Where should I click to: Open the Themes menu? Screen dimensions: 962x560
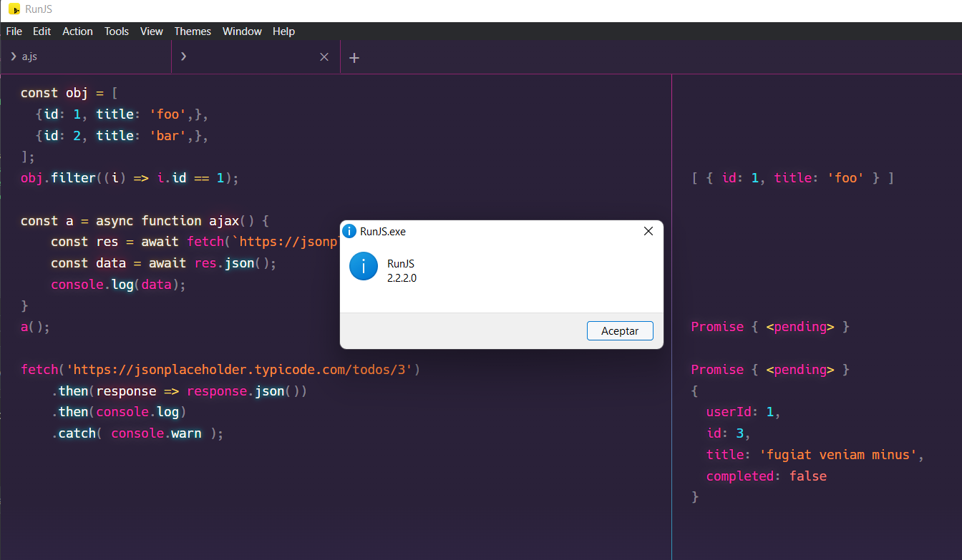(193, 31)
